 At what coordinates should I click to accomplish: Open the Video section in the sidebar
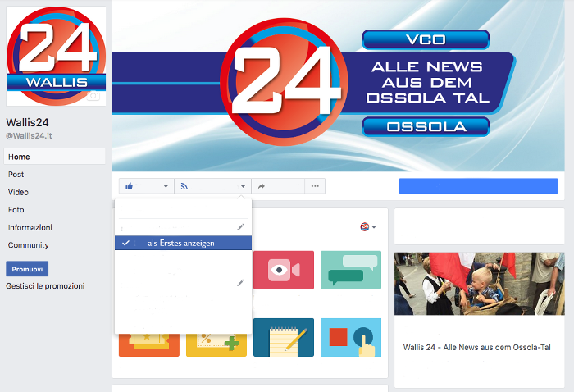(x=18, y=192)
